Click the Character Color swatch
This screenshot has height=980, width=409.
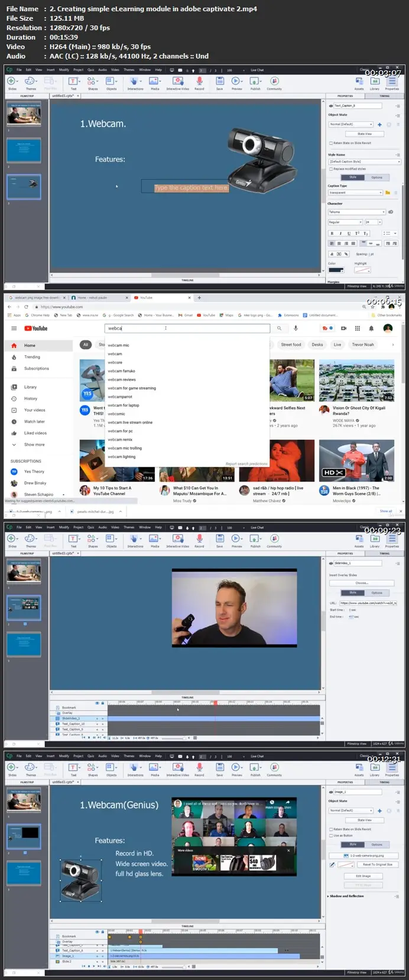pyautogui.click(x=335, y=270)
